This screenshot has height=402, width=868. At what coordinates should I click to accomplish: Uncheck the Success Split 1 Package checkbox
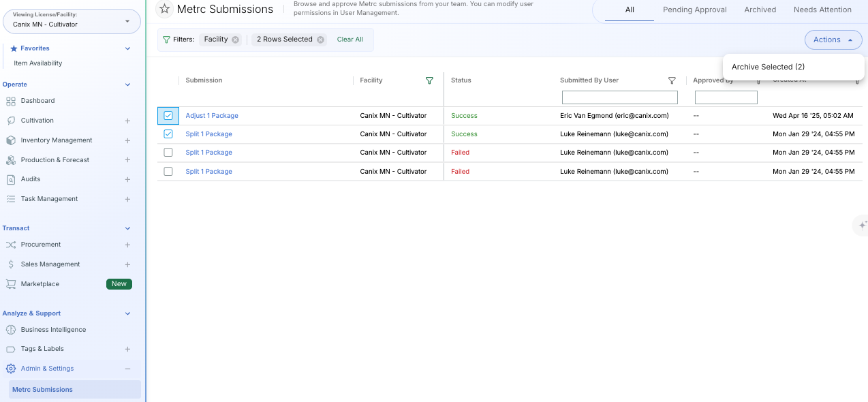(x=168, y=134)
